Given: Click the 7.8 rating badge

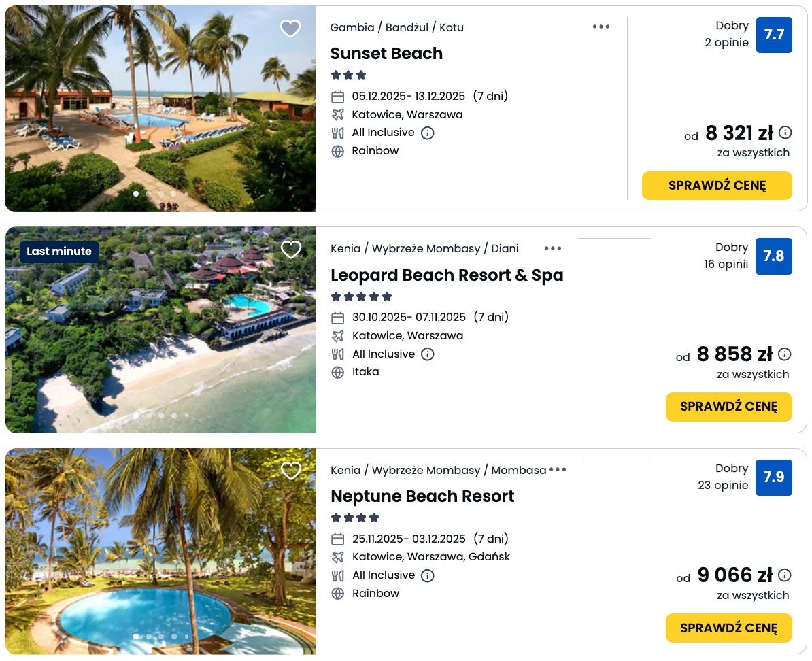Looking at the screenshot, I should coord(773,256).
